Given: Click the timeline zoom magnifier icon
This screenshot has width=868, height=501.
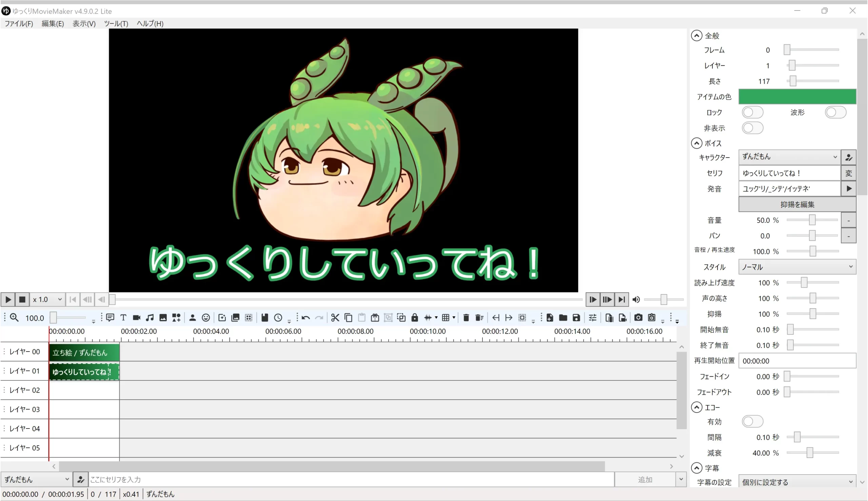Looking at the screenshot, I should pyautogui.click(x=14, y=318).
